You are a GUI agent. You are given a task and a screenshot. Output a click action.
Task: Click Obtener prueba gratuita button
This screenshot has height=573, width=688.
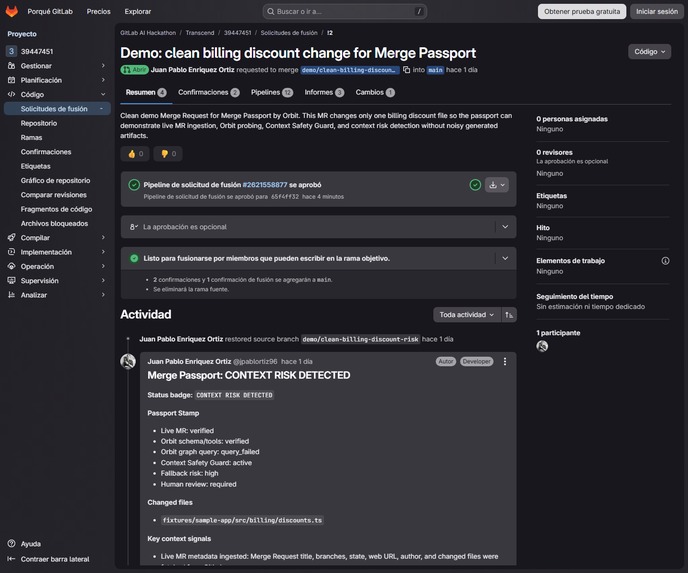582,11
